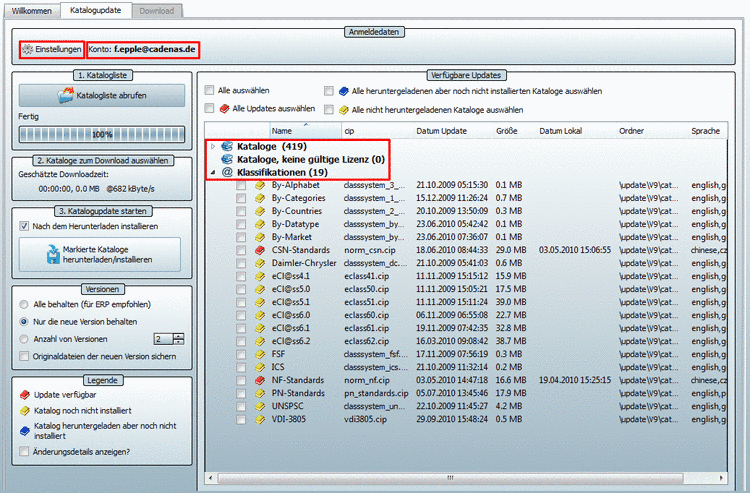Sort by Name column header

[x=305, y=131]
